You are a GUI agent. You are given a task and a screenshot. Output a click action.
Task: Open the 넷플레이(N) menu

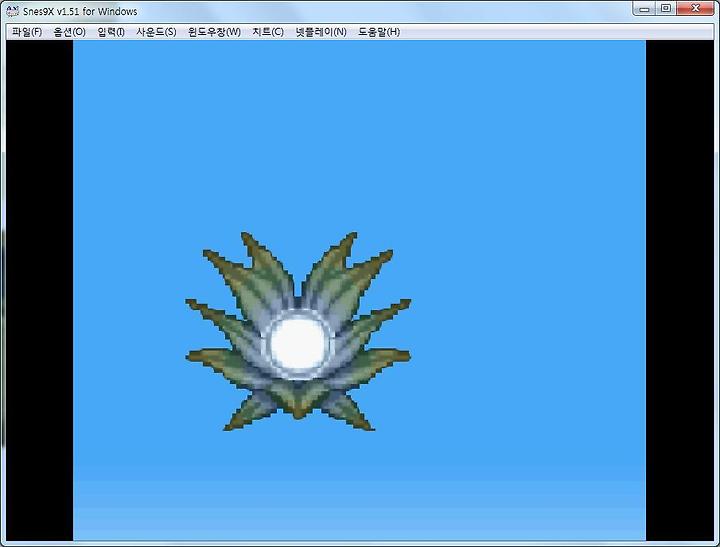(321, 32)
